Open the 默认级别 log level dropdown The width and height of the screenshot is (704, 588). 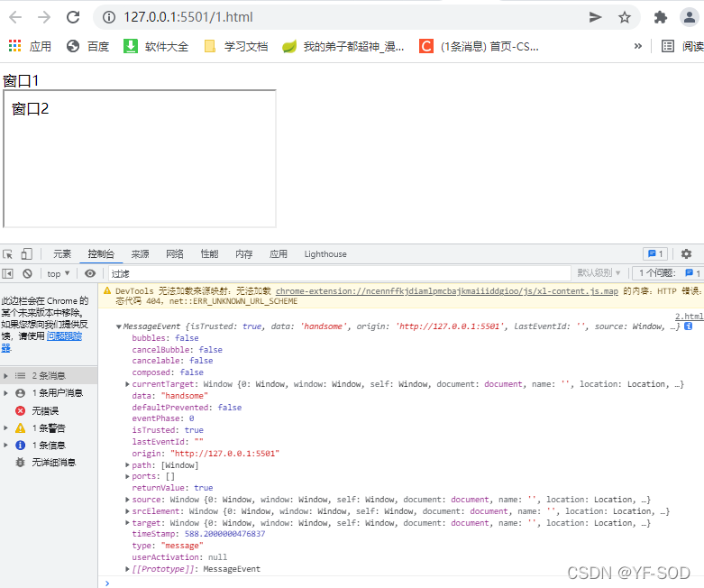tap(599, 273)
